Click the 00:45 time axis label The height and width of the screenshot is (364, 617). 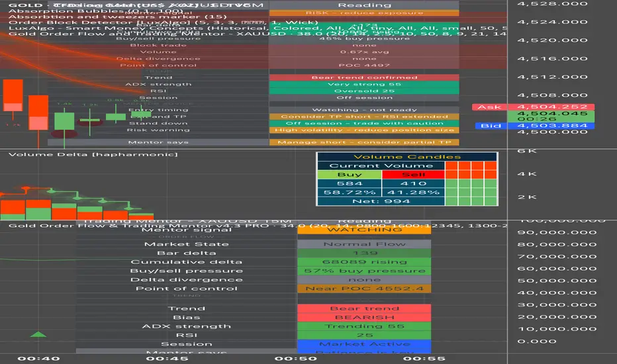point(167,359)
